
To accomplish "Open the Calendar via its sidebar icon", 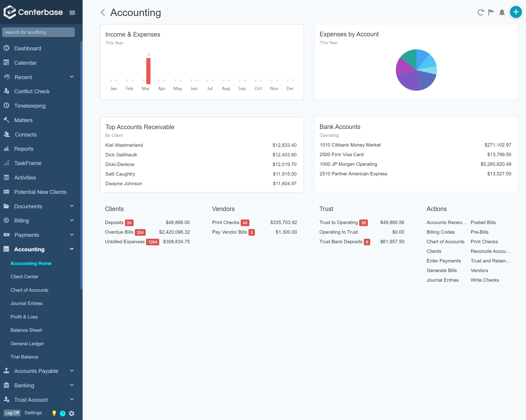I will (6, 62).
